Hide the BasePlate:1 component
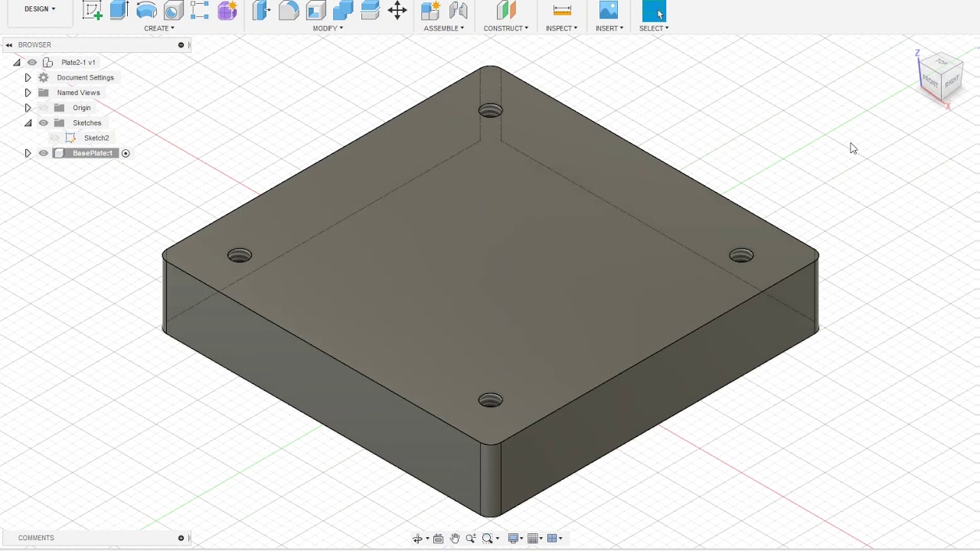This screenshot has width=980, height=551. [x=44, y=154]
